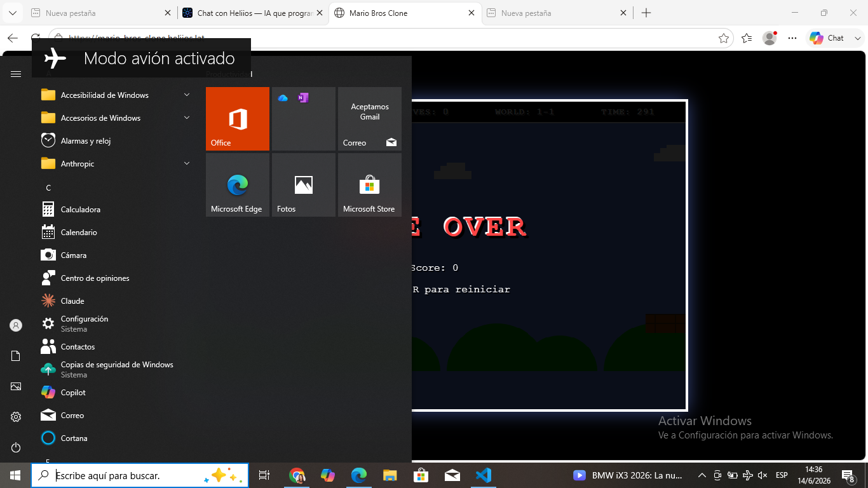
Task: Expand Accesorios de Windows folder
Action: click(116, 118)
